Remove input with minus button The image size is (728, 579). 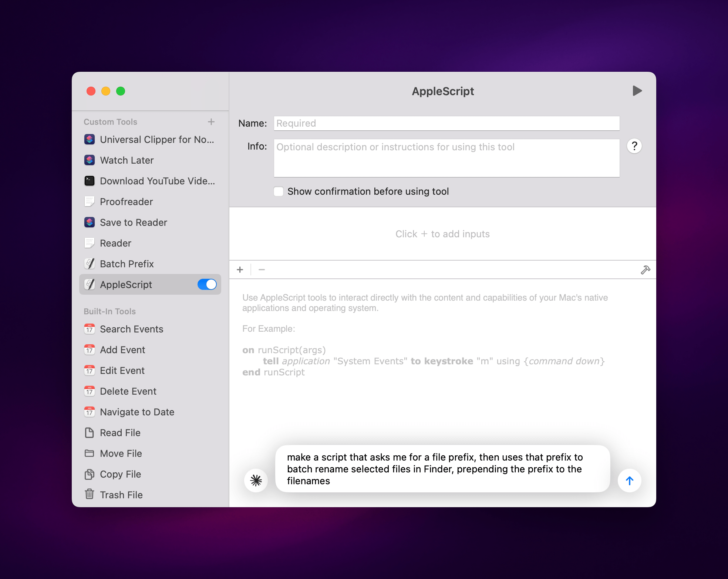click(262, 270)
